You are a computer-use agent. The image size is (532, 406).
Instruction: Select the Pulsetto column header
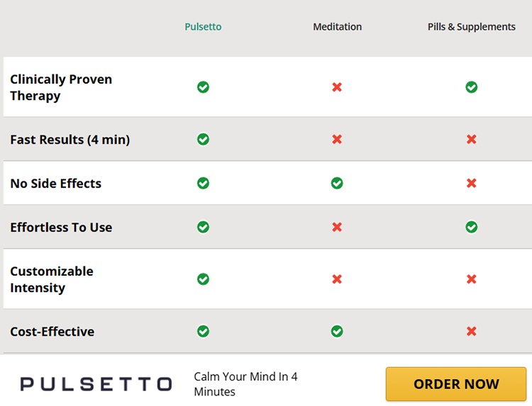203,27
